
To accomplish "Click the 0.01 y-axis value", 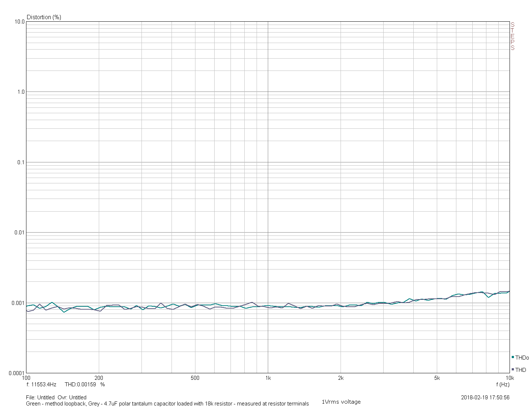I will (x=20, y=233).
